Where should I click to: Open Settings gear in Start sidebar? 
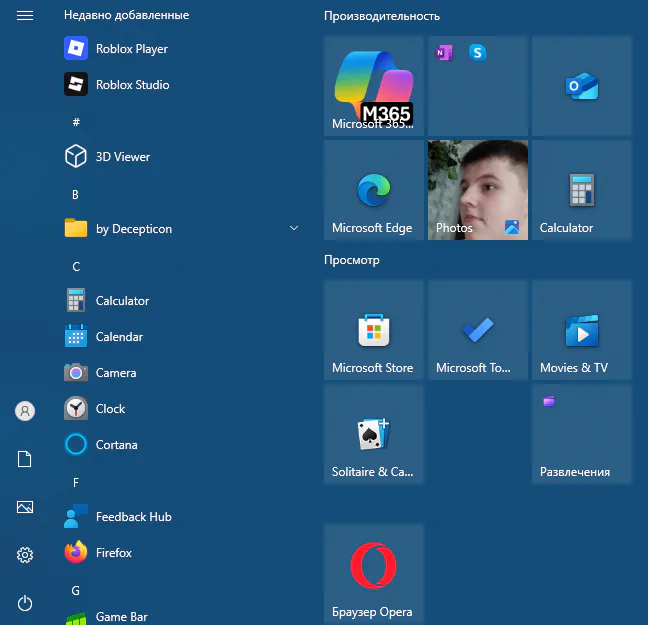click(25, 555)
